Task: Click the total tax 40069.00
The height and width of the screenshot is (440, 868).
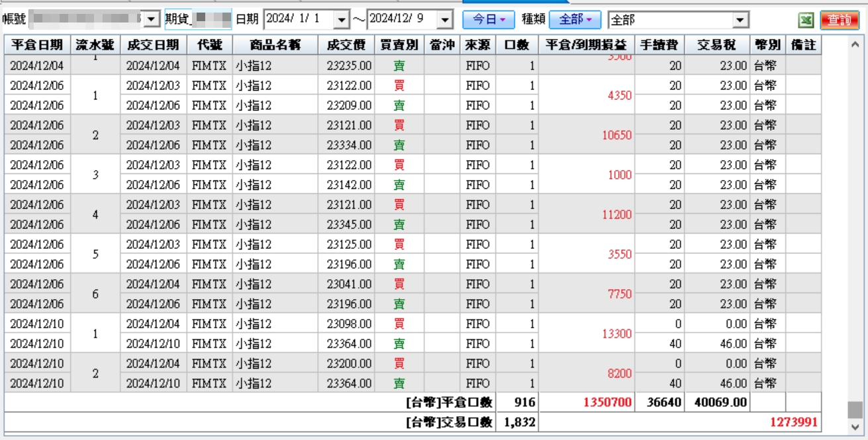Action: [721, 402]
